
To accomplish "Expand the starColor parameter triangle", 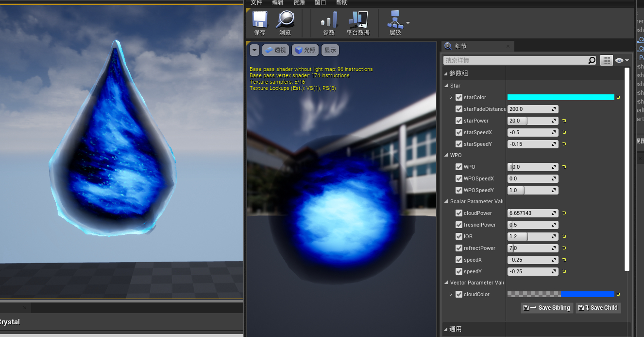I will pos(451,97).
